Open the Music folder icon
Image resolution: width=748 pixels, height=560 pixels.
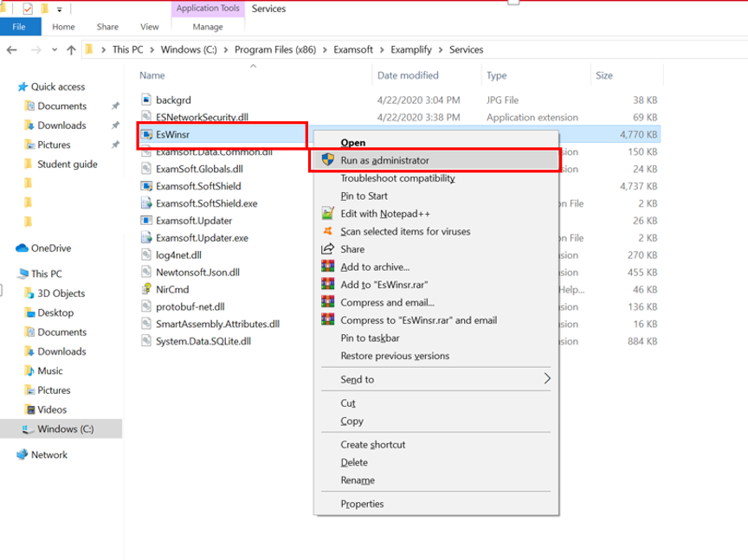pos(29,370)
